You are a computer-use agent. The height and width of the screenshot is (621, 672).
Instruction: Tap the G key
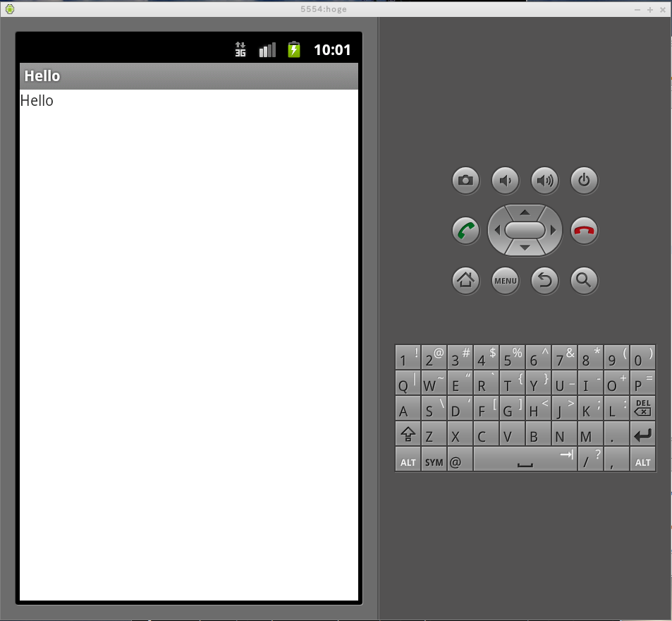513,409
